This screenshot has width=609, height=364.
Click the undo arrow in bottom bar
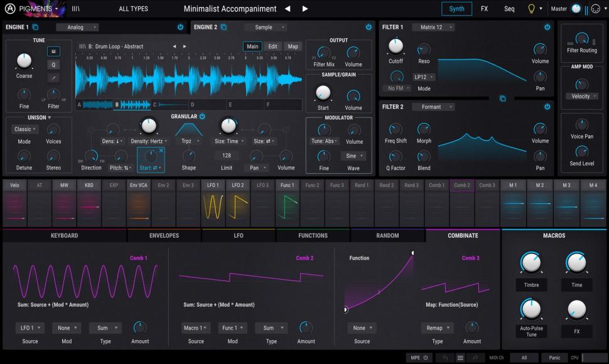click(447, 357)
